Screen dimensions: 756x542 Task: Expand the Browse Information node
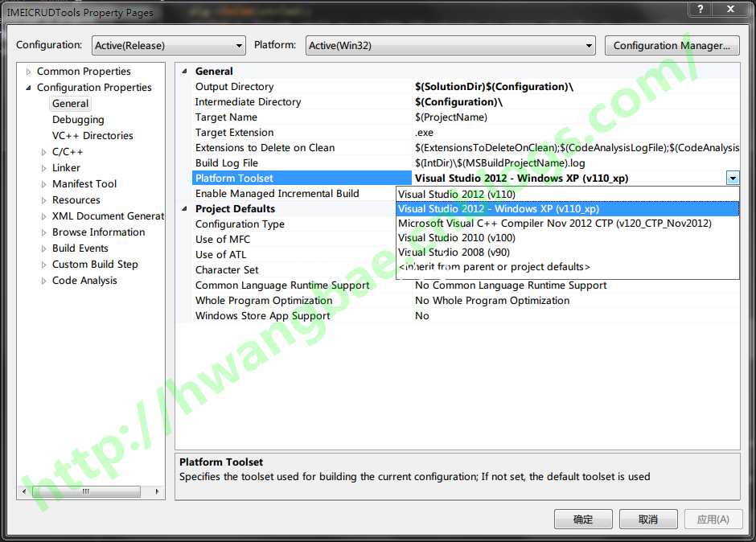tap(44, 232)
